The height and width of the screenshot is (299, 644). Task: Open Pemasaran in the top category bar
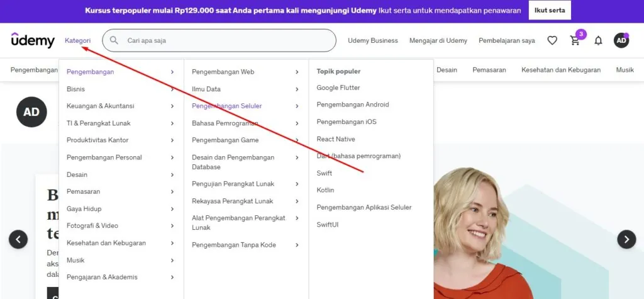489,70
